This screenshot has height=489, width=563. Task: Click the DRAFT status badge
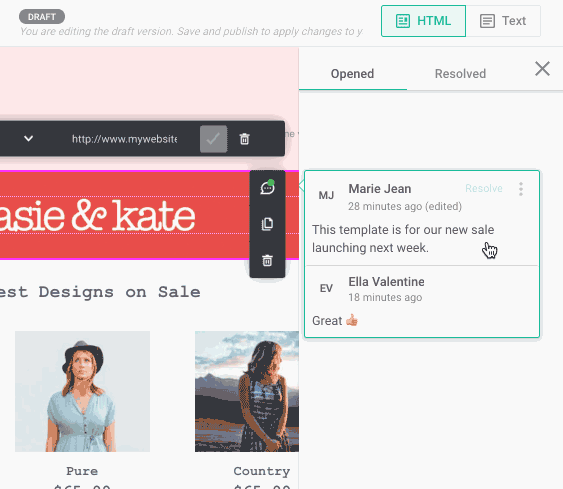pyautogui.click(x=42, y=17)
